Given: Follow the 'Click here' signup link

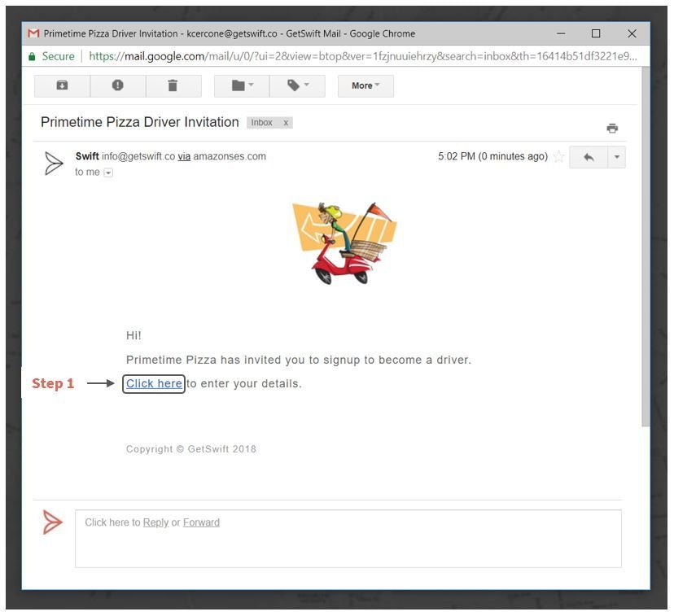Looking at the screenshot, I should (154, 383).
